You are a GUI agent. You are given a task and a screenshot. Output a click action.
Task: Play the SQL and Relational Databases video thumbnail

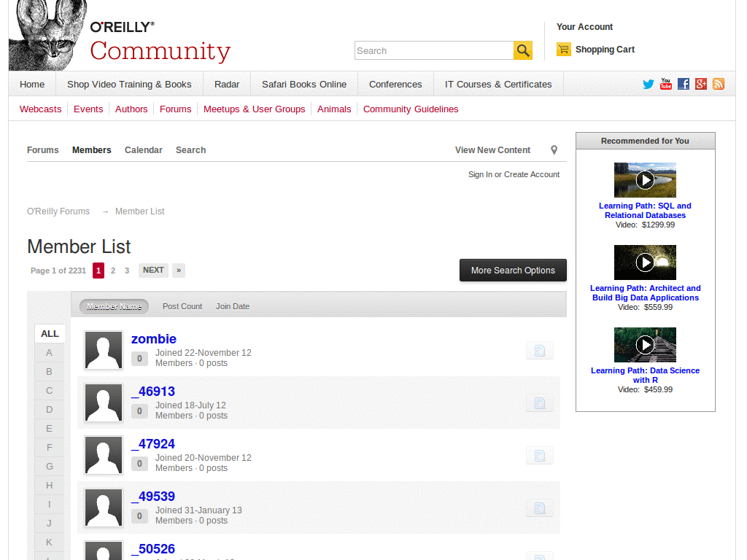click(645, 180)
